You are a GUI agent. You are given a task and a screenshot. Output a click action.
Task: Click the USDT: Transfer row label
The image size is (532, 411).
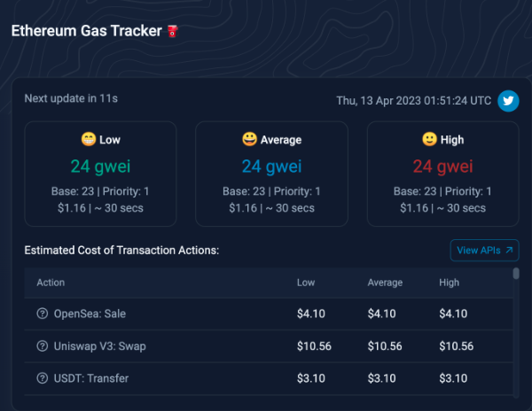click(91, 378)
